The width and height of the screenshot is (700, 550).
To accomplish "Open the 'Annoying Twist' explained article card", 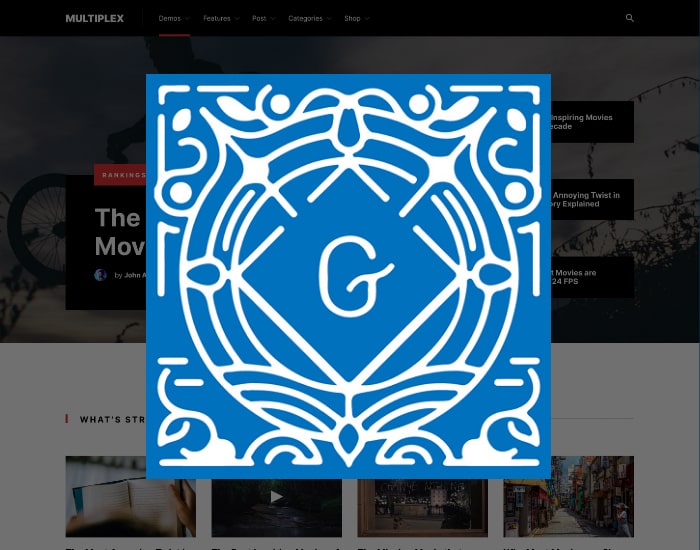I will 592,200.
